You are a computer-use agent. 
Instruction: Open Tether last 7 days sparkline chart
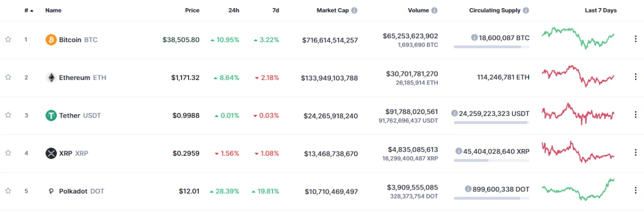[578, 114]
